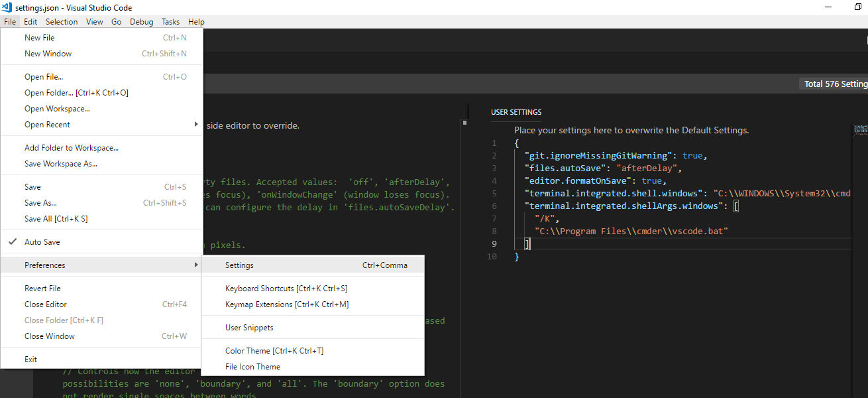Click line number 9 in gutter
The width and height of the screenshot is (868, 398).
click(x=494, y=244)
